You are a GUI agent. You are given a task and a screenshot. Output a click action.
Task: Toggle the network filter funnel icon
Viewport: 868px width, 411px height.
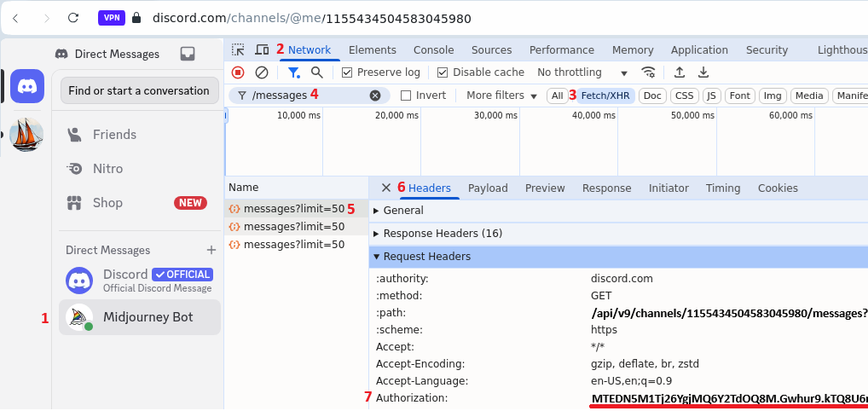(x=293, y=72)
